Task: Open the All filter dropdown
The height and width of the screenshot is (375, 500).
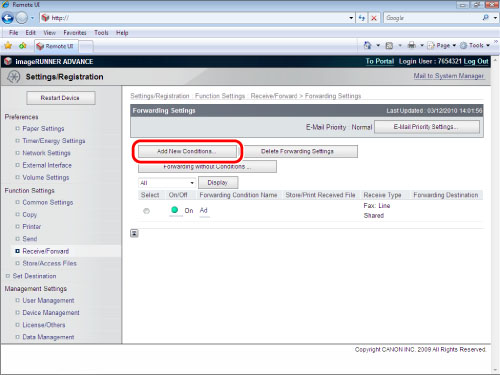Action: pyautogui.click(x=167, y=183)
